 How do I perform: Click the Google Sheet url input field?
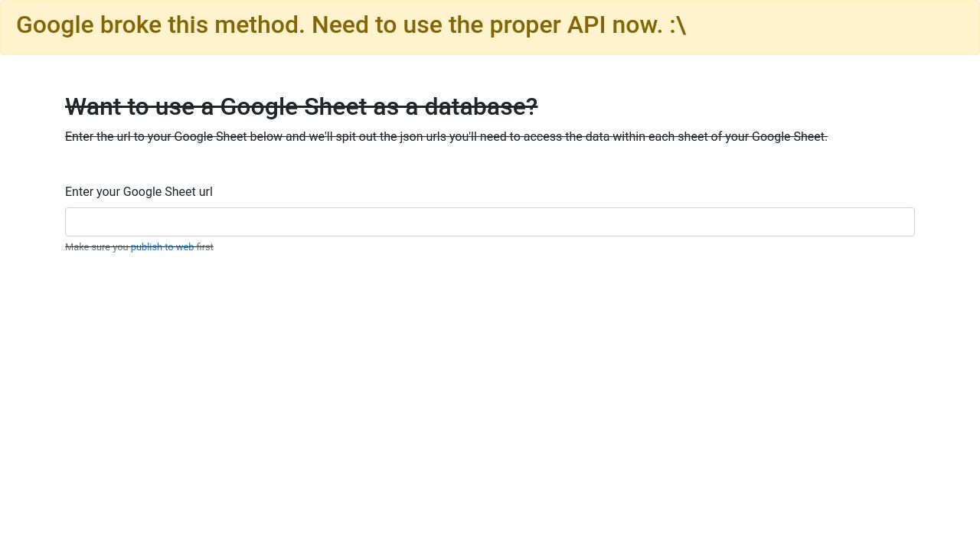pyautogui.click(x=490, y=222)
